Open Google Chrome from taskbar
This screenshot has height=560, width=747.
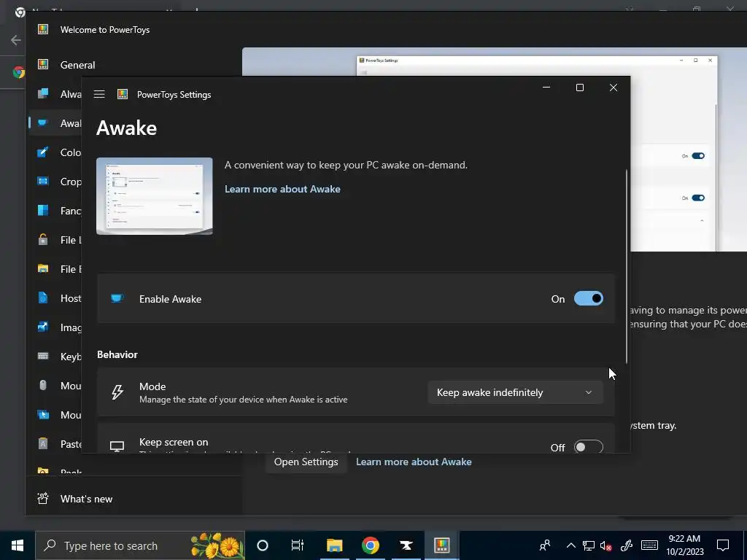(x=370, y=545)
